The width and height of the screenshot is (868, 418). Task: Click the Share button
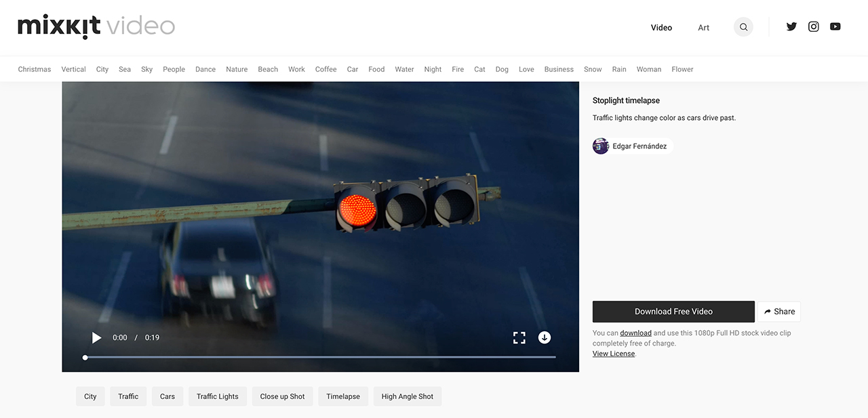(778, 312)
